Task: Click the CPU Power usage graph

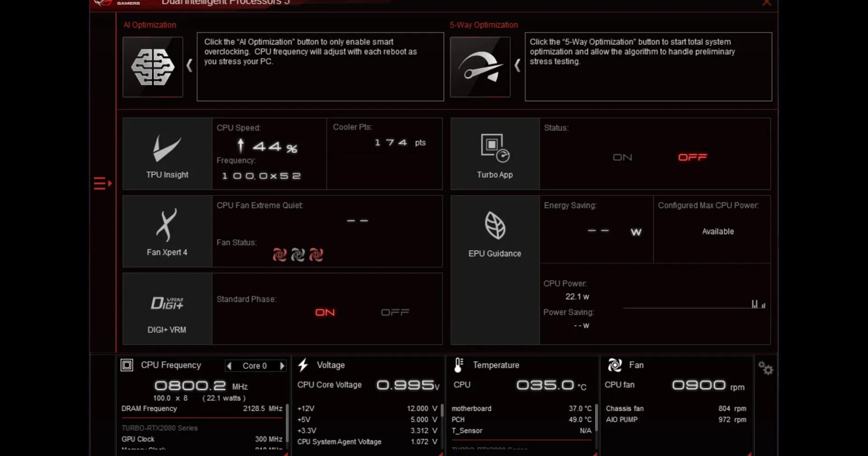Action: [694, 303]
